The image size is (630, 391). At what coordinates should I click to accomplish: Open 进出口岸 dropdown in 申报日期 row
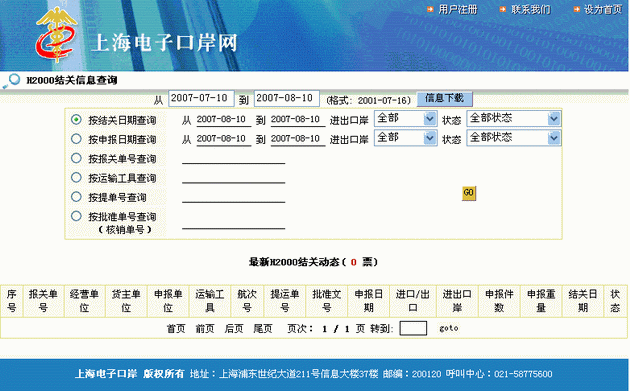[405, 138]
